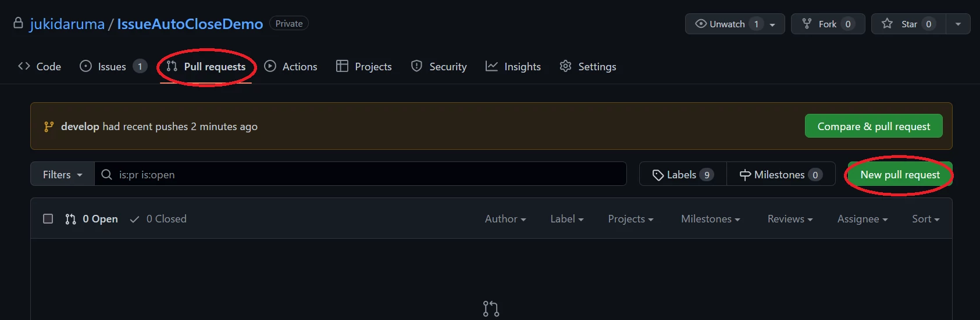Expand the Author filter dropdown
This screenshot has width=980, height=320.
point(505,218)
